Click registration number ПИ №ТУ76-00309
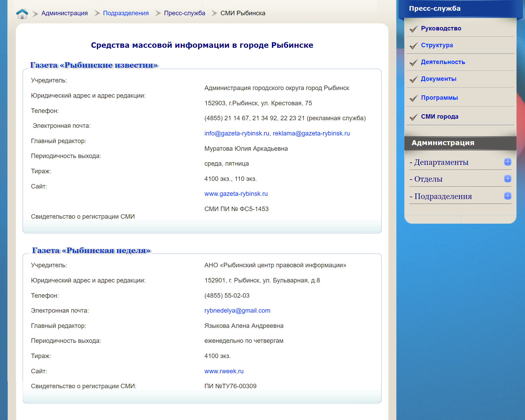 (230, 386)
